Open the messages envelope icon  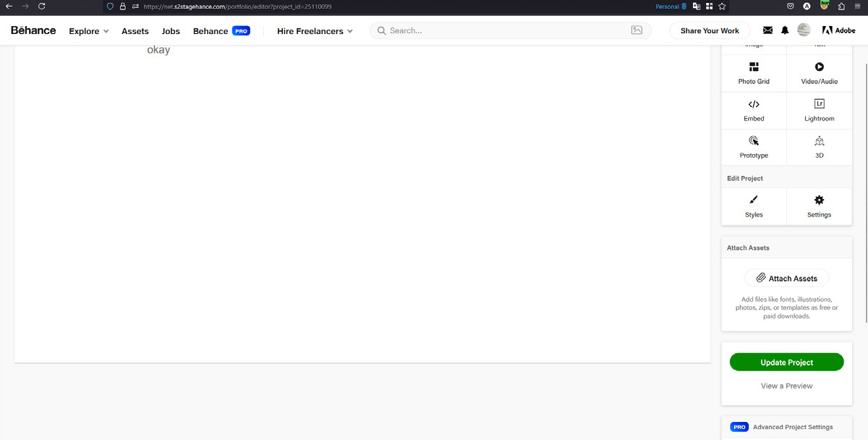tap(767, 30)
